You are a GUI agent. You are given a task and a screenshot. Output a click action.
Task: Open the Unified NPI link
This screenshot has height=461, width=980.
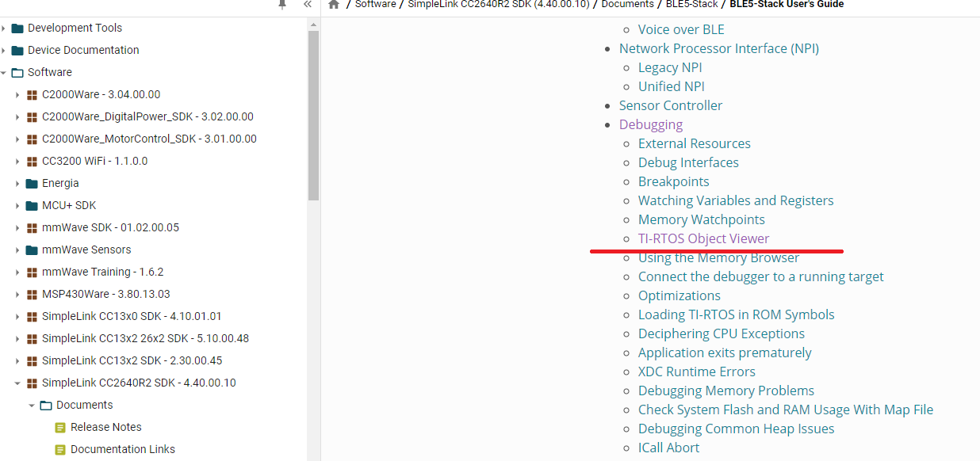(672, 86)
